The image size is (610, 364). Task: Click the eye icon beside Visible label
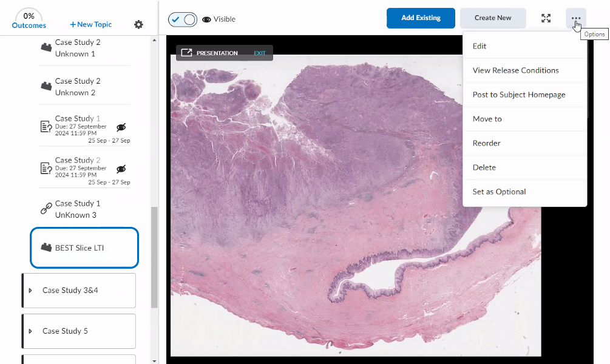(206, 19)
